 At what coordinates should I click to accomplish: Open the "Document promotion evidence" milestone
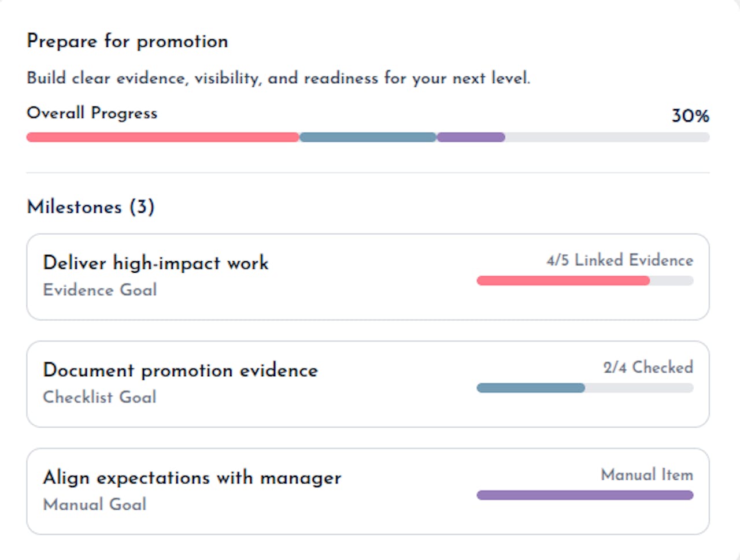(180, 370)
